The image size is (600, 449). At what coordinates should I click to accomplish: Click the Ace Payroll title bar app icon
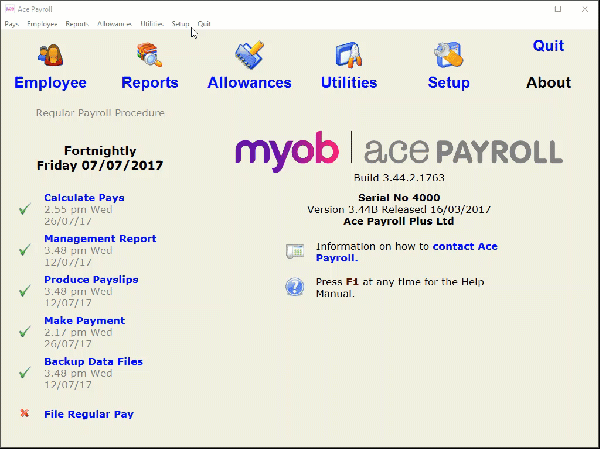point(10,9)
